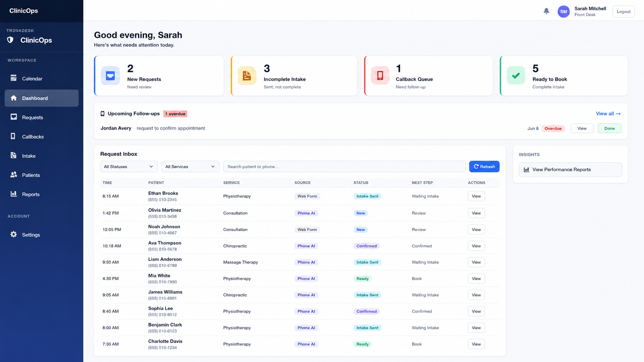The height and width of the screenshot is (362, 644).
Task: Click phone number (555) 010-1234
Action: [163, 347]
